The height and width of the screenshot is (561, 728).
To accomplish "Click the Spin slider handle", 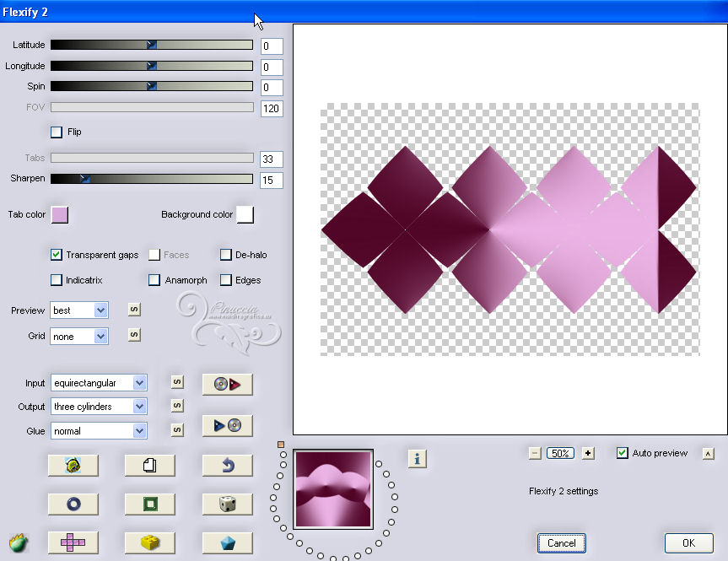I will 151,86.
